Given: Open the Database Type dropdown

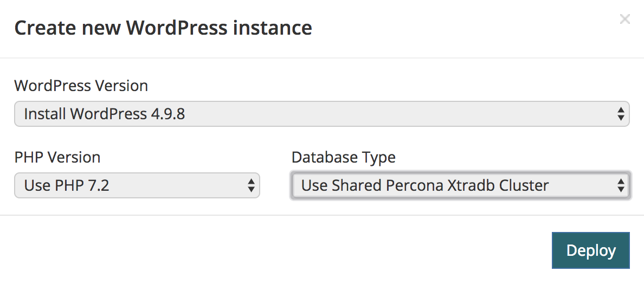Looking at the screenshot, I should click(460, 186).
